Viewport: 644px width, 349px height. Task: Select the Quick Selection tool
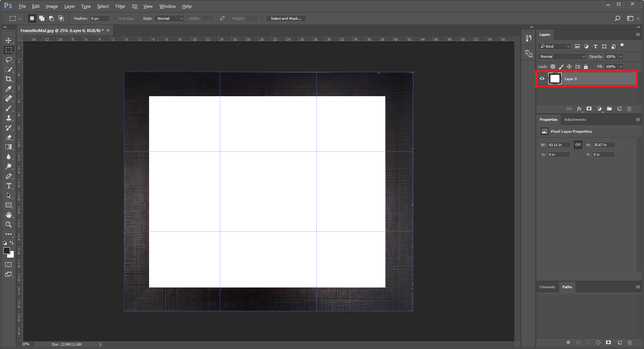coord(9,69)
